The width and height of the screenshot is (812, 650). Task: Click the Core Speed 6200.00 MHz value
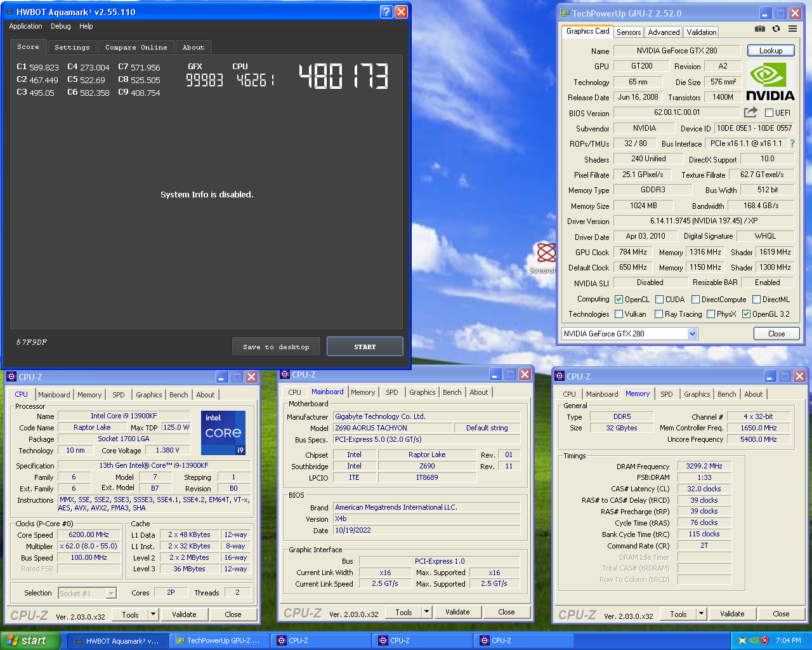point(89,534)
